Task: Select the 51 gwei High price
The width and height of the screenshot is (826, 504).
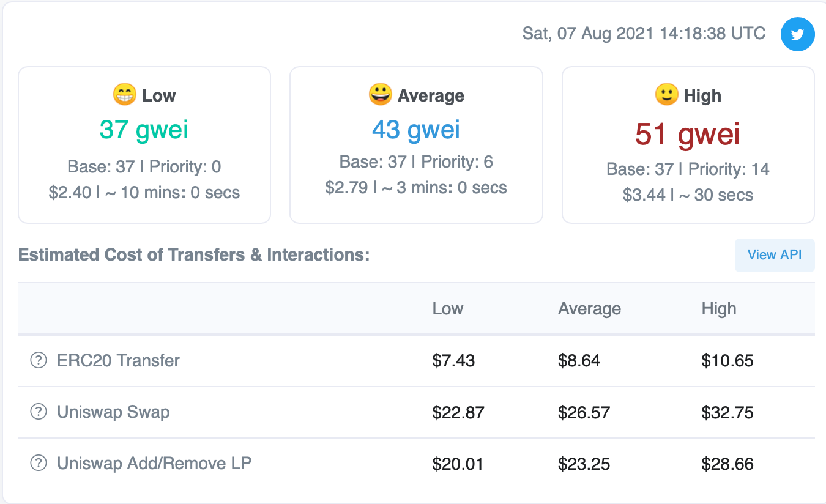Action: (x=688, y=134)
